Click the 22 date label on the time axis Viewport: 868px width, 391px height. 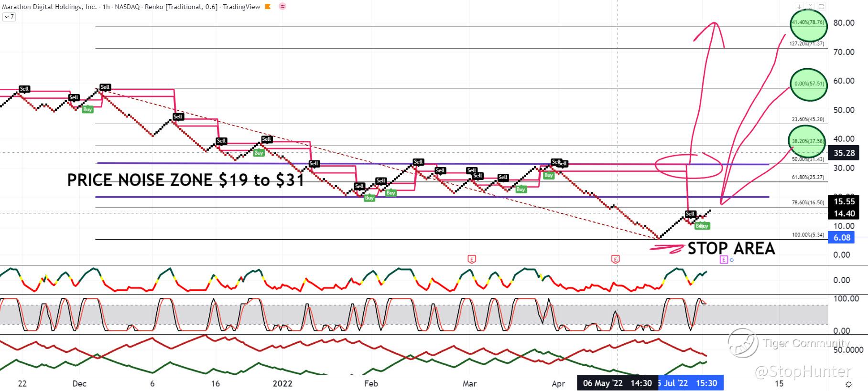pos(22,383)
